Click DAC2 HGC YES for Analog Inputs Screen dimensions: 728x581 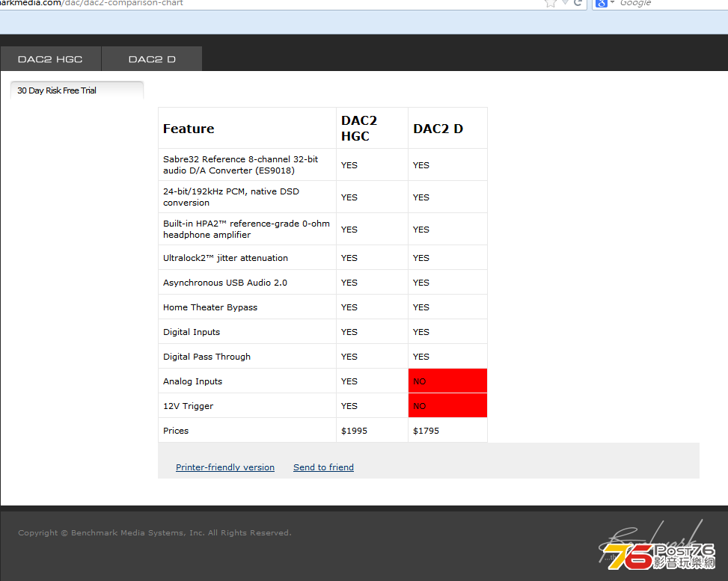pos(349,381)
